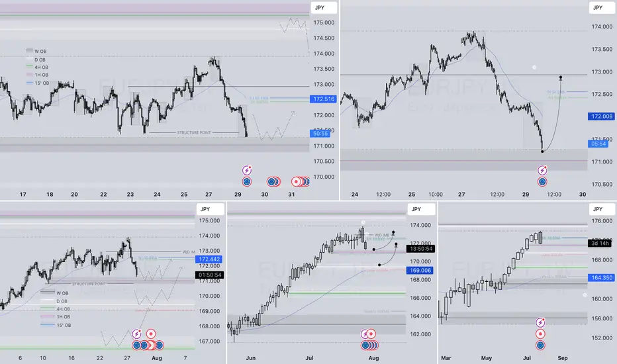Image resolution: width=617 pixels, height=364 pixels.
Task: Click '4H OB' legend text in top-left chart
Action: (x=41, y=68)
